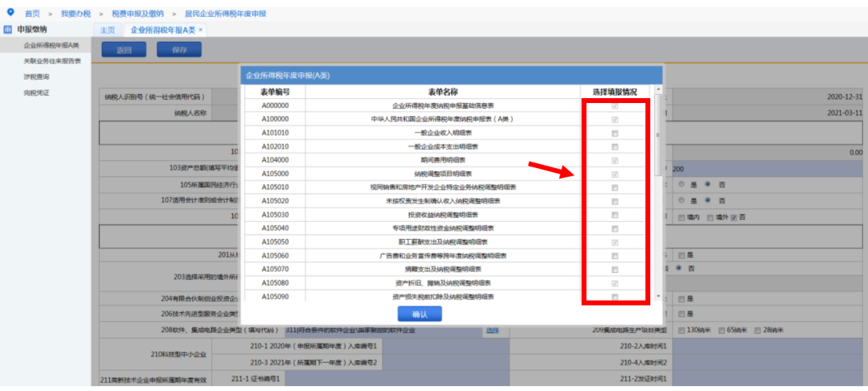Click the 申报缴纳 panel icon
The height and width of the screenshot is (391, 868).
[x=8, y=29]
